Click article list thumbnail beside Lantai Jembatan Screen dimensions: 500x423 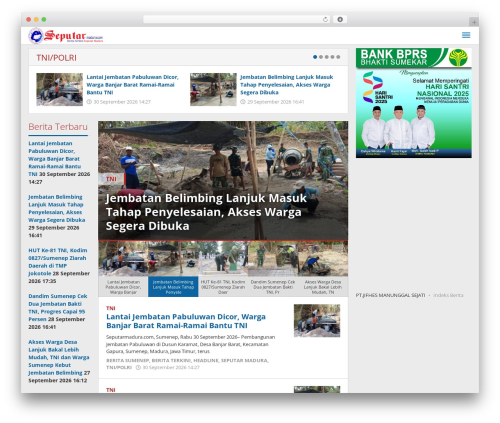click(317, 320)
